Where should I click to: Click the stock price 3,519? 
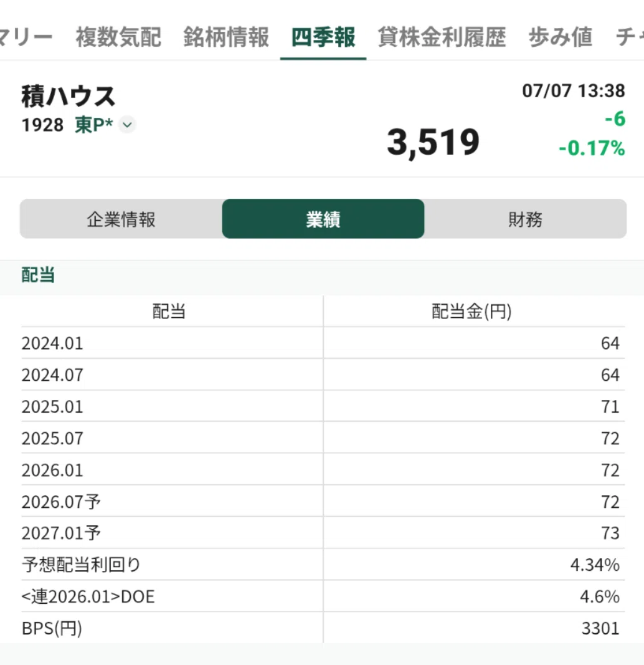(433, 143)
